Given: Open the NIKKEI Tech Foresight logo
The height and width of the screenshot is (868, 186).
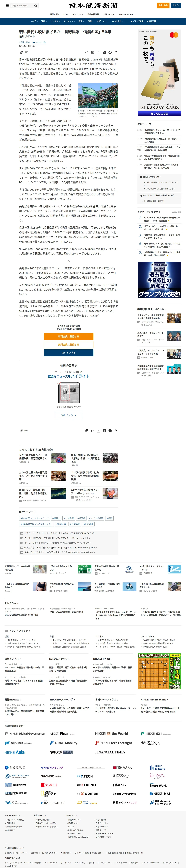Looking at the screenshot, I should [114, 743].
